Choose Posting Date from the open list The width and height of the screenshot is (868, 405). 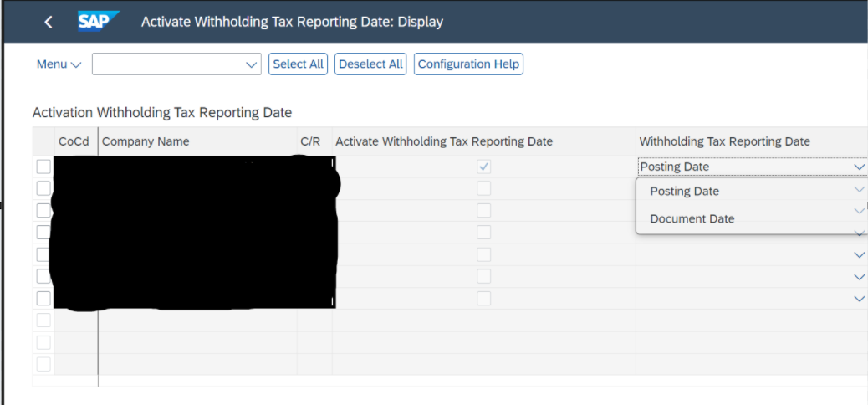click(x=684, y=191)
